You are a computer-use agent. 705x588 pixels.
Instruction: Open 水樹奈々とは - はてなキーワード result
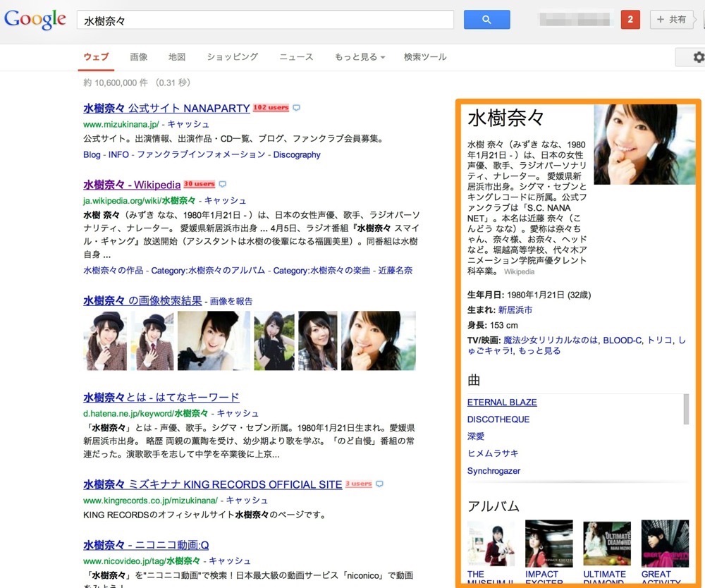coord(161,398)
